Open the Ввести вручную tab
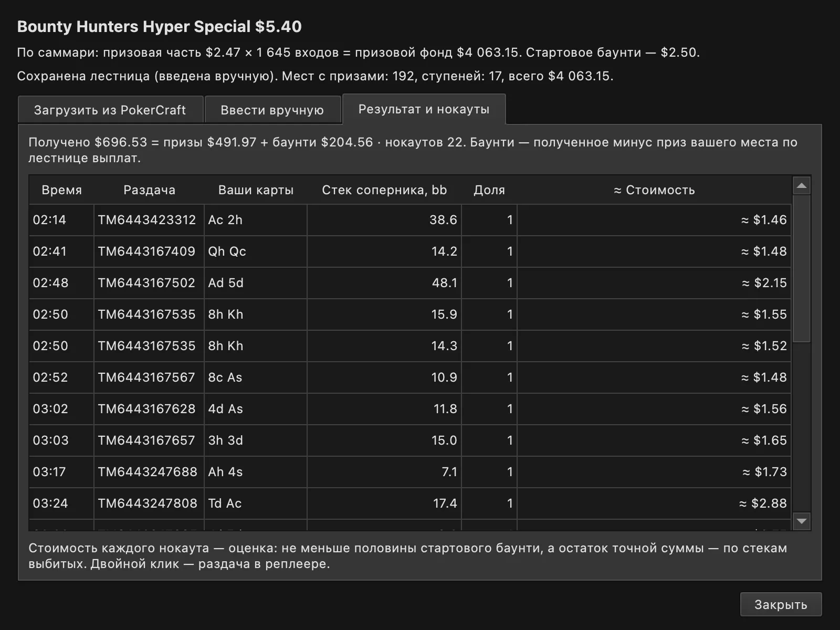This screenshot has width=840, height=630. pos(272,110)
